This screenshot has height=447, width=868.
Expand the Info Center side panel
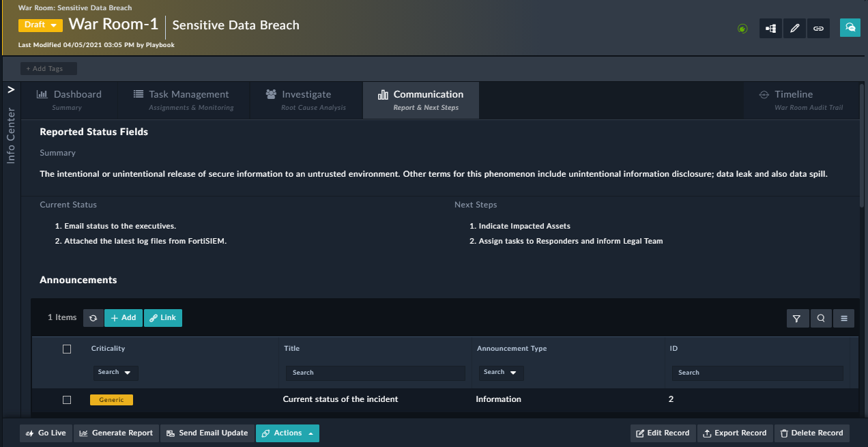pos(10,89)
